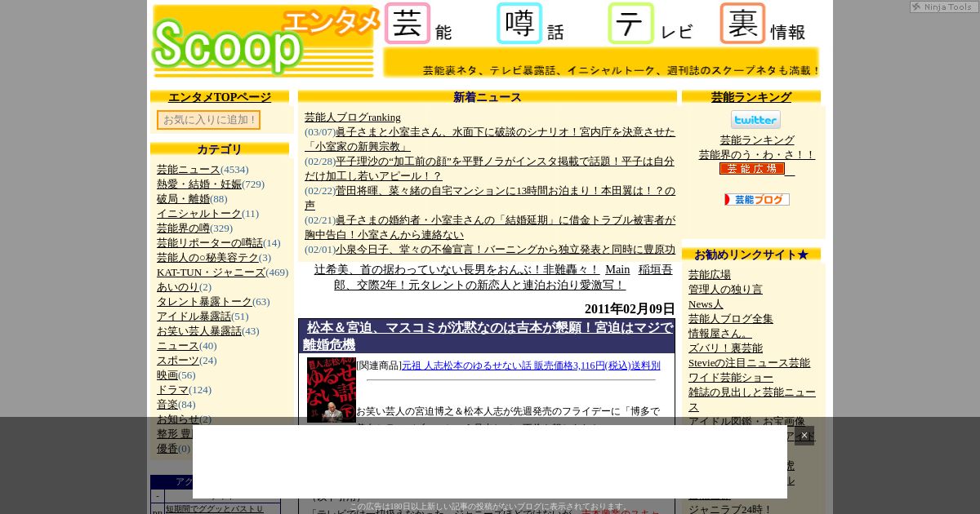Open 小泉今日子 不倫宣言 article
This screenshot has height=514, width=980.
[x=506, y=250]
